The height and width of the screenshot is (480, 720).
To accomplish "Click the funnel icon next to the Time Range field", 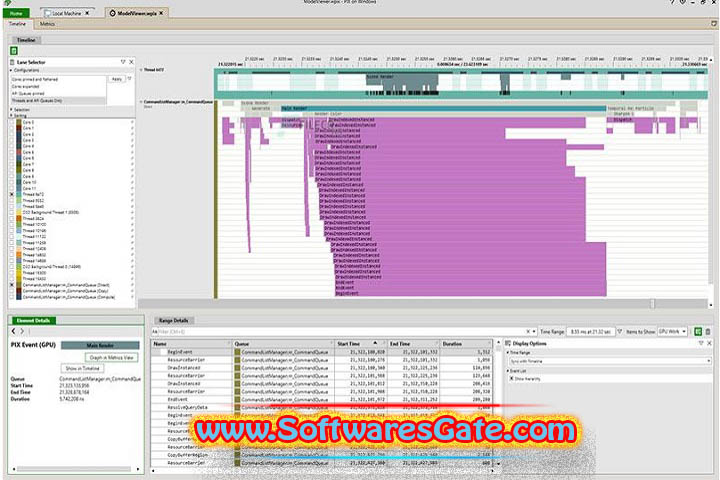I will click(619, 331).
